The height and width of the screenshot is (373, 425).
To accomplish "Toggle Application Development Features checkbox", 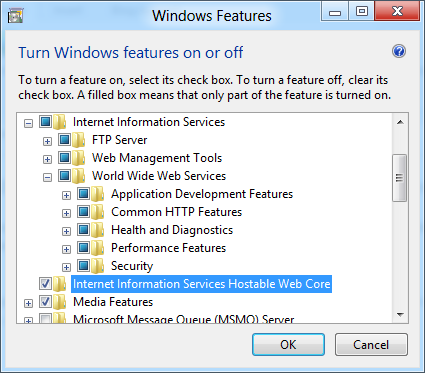I will point(83,194).
